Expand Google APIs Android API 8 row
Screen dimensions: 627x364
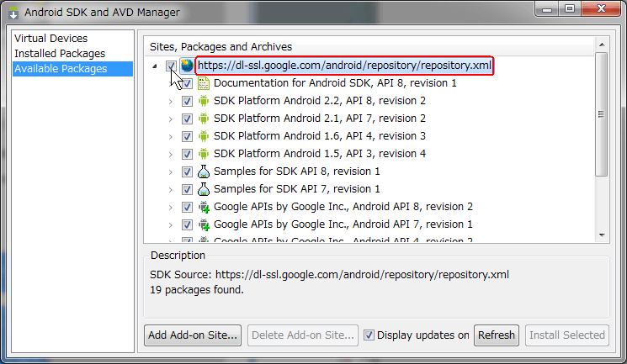[170, 207]
